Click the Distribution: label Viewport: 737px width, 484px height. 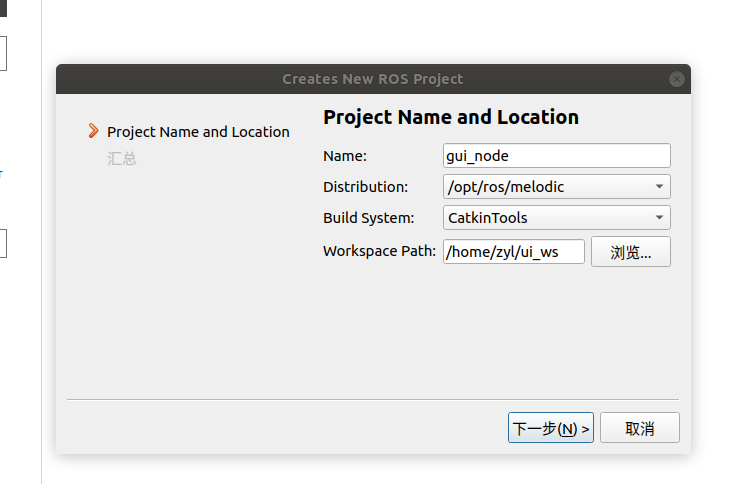(x=366, y=187)
